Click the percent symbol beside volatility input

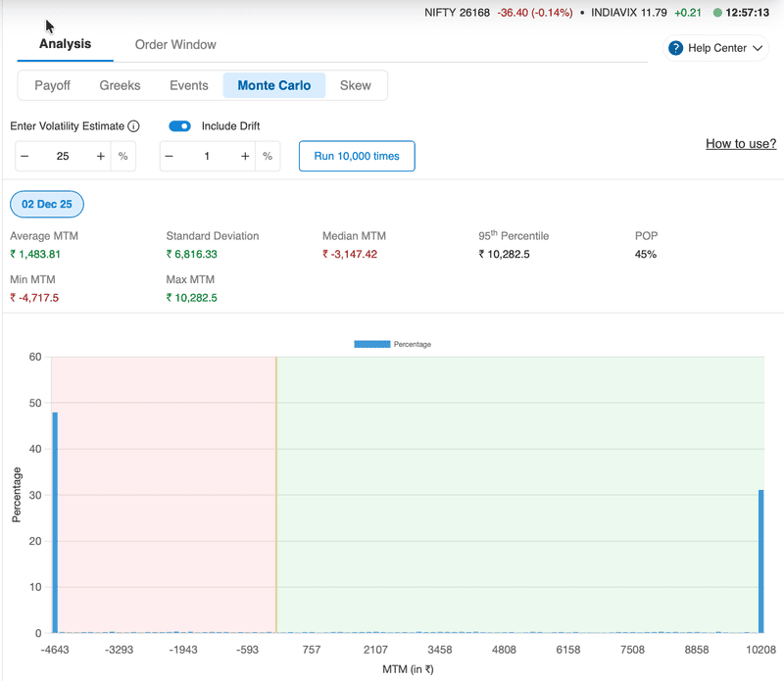tap(123, 155)
